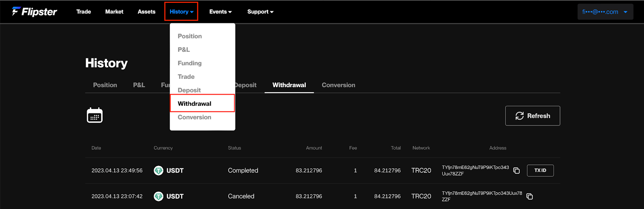The height and width of the screenshot is (209, 644).
Task: Click total 84.212796 in Canceled row
Action: pyautogui.click(x=387, y=196)
